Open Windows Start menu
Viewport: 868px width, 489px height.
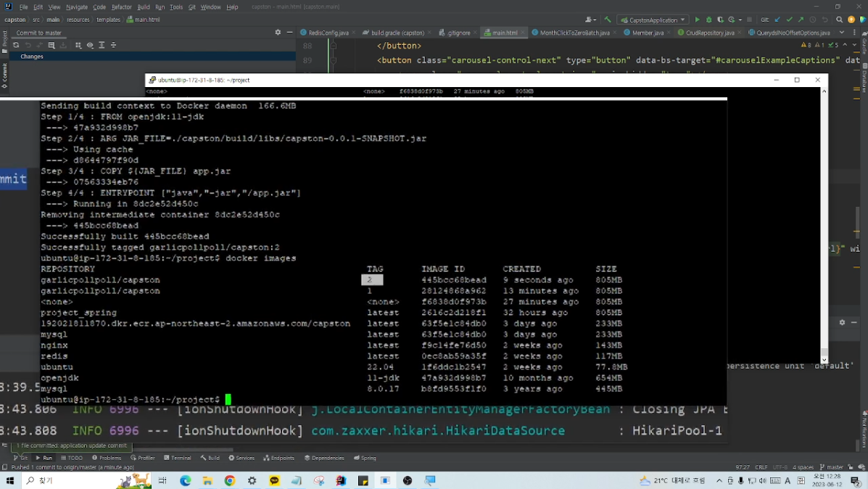10,480
